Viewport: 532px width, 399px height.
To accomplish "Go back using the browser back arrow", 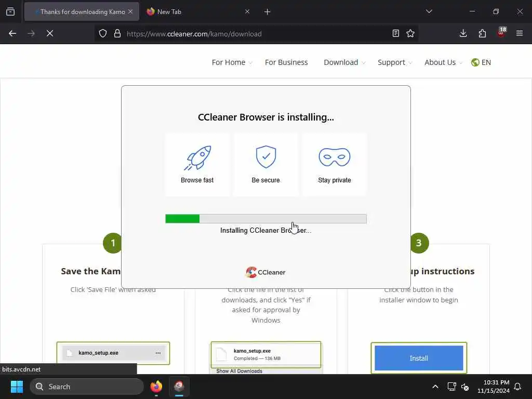I will 12,33.
